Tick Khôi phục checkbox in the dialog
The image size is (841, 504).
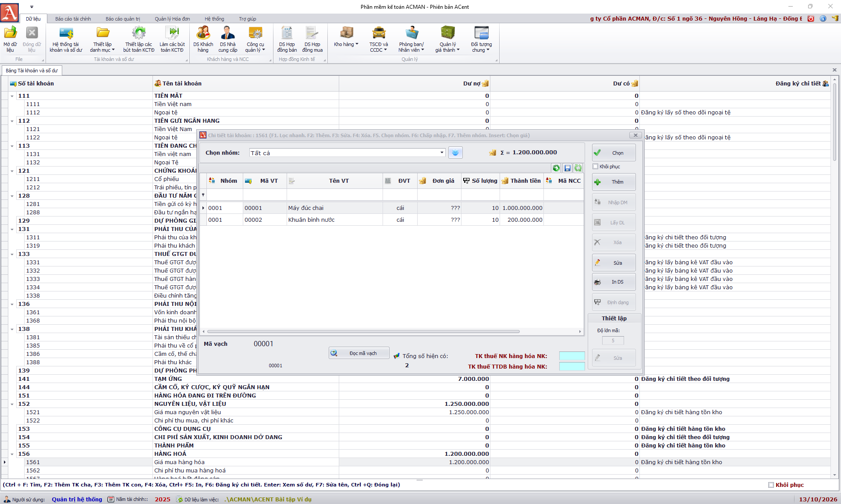pos(595,167)
